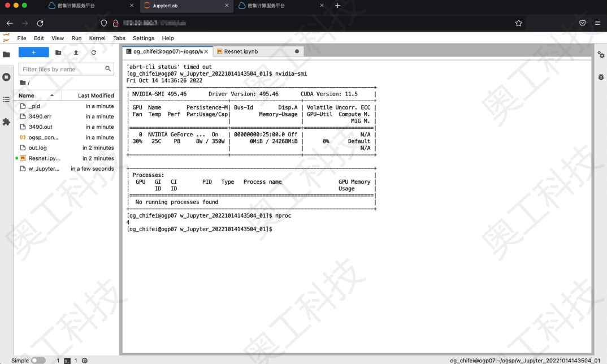
Task: Open the browser hamburger menu
Action: [x=598, y=23]
